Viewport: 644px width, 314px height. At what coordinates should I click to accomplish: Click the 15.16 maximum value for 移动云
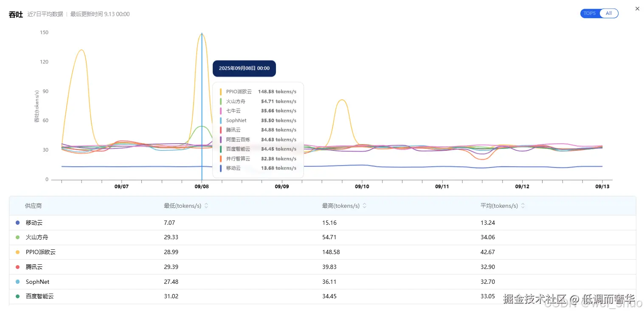pyautogui.click(x=329, y=223)
